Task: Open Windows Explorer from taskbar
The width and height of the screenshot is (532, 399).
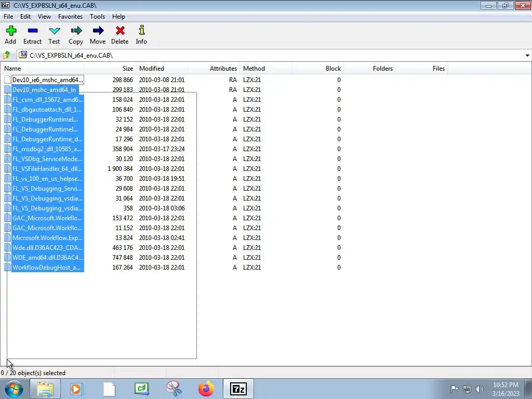Action: click(x=45, y=389)
